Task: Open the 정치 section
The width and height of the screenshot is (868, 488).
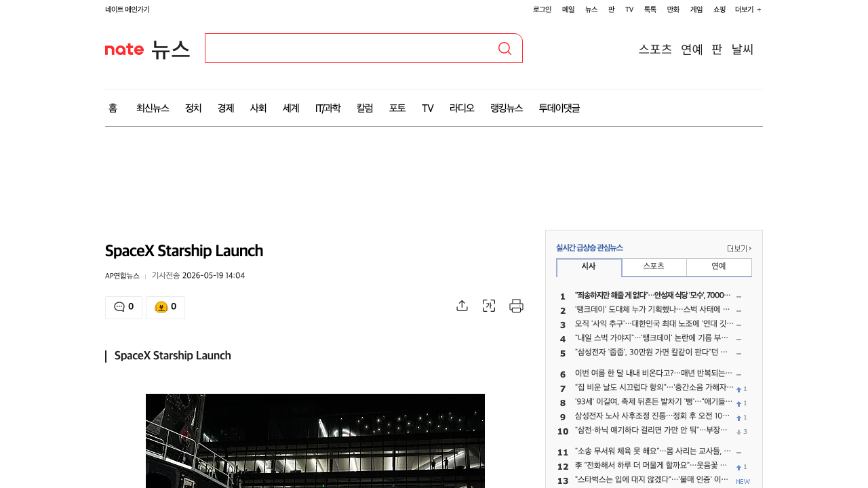Action: (x=193, y=108)
